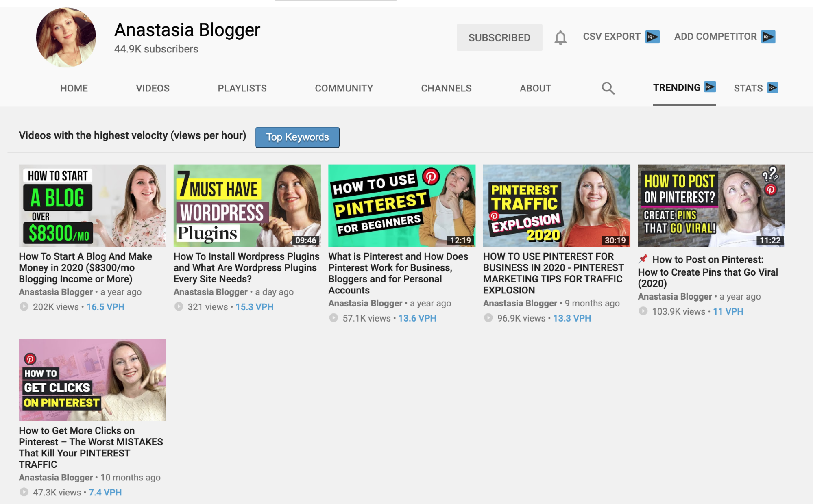Click the Create Pins That Go Viral thumbnail
813x504 pixels.
click(x=711, y=206)
